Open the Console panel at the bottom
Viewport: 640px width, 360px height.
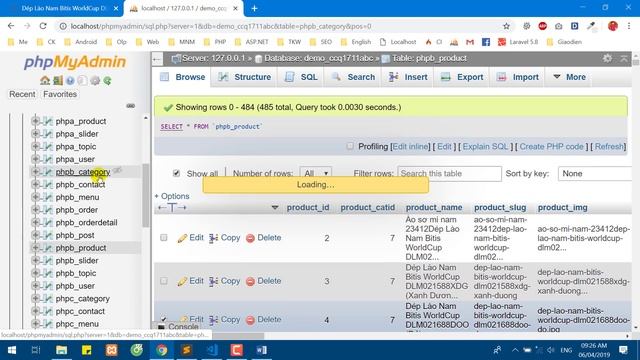coord(179,327)
